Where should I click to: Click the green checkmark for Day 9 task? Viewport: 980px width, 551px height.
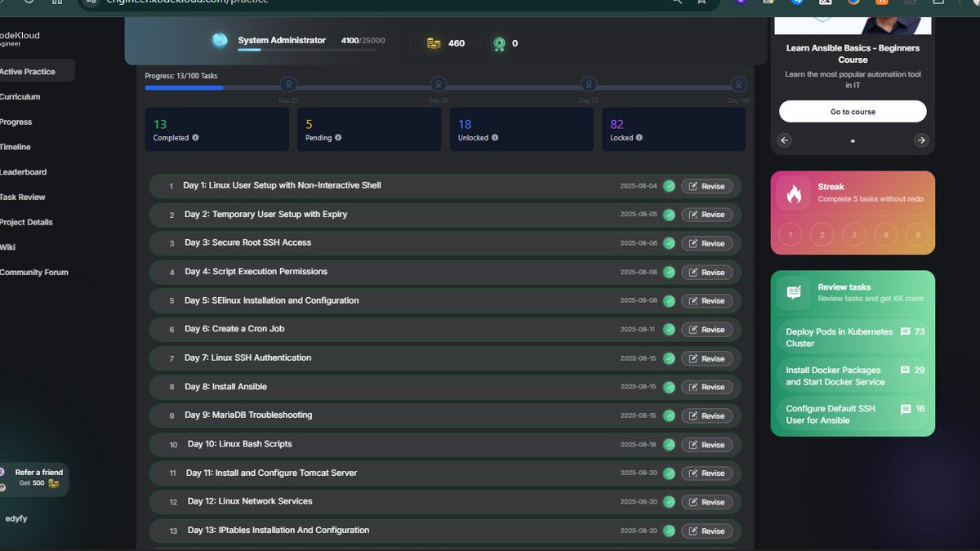[x=669, y=415]
